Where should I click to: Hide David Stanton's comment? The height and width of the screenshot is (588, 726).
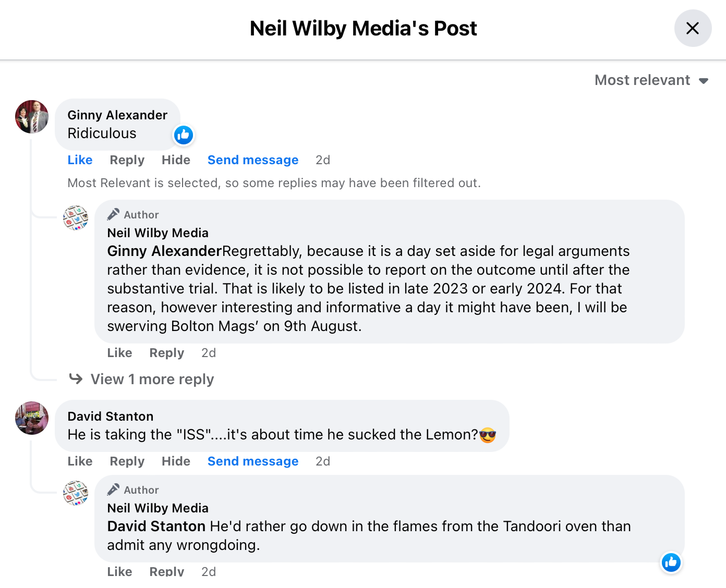pyautogui.click(x=175, y=461)
